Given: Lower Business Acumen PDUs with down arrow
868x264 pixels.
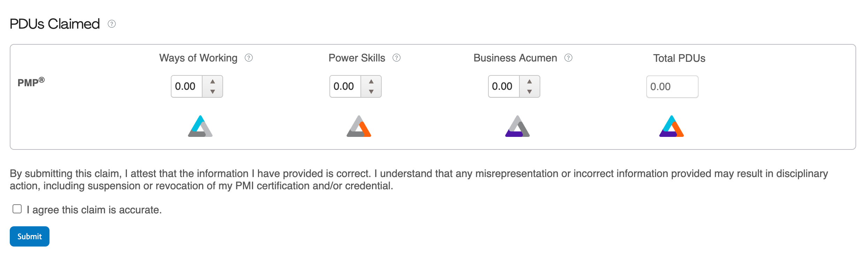Looking at the screenshot, I should coord(530,91).
